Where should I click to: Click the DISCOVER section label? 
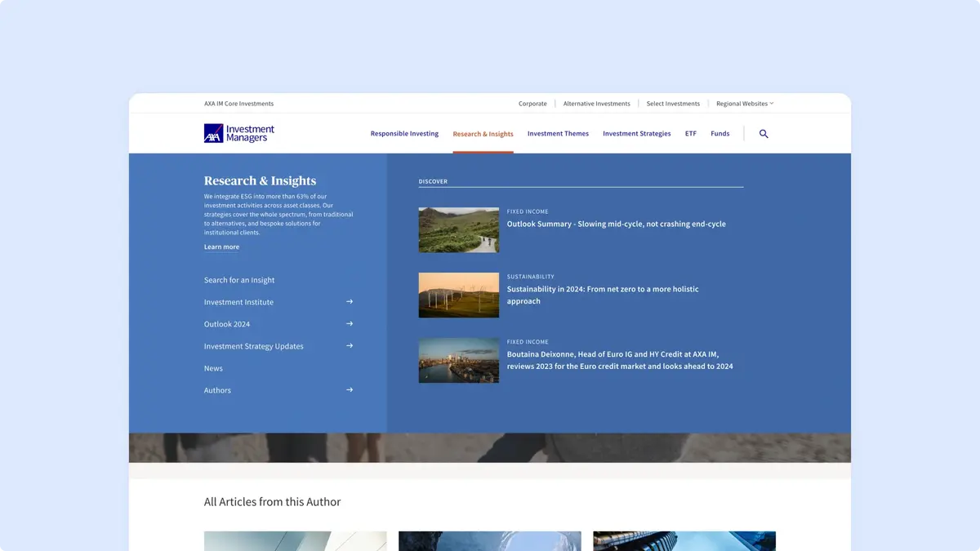433,181
